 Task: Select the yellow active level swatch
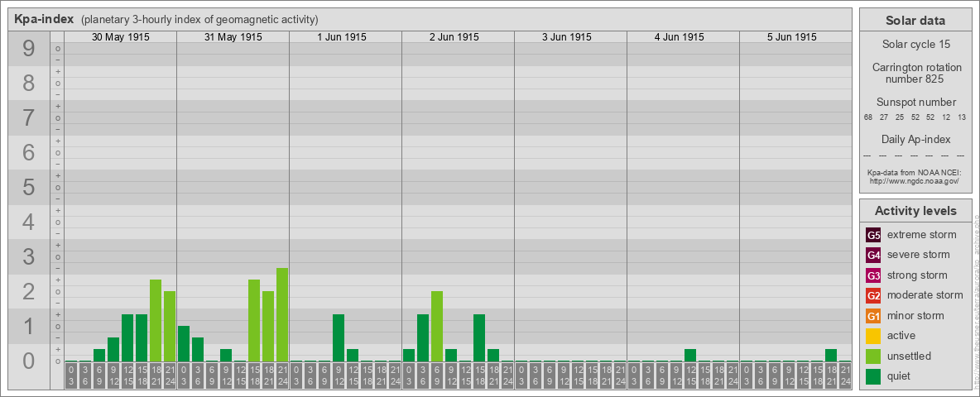click(x=873, y=336)
